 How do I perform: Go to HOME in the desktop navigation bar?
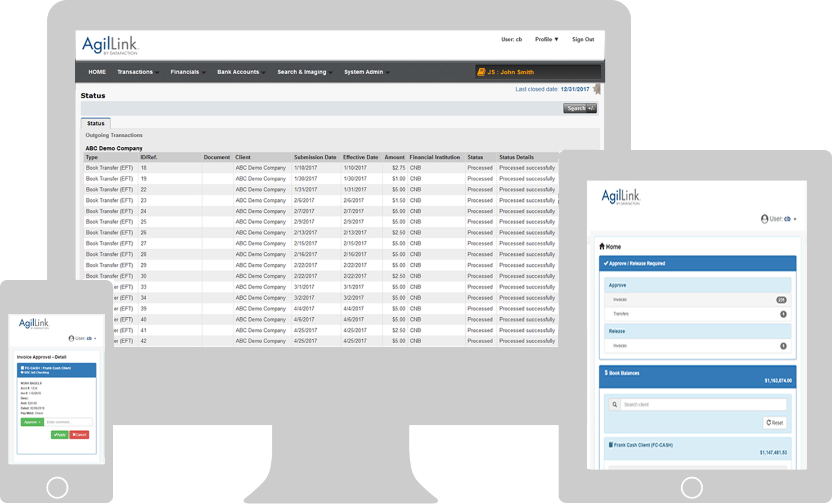(x=97, y=72)
